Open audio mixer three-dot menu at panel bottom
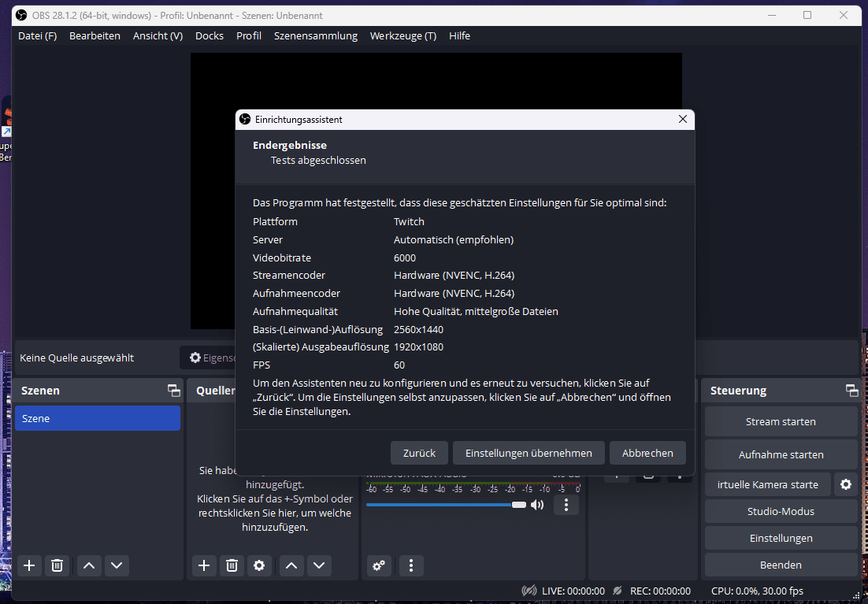The height and width of the screenshot is (604, 868). [410, 565]
